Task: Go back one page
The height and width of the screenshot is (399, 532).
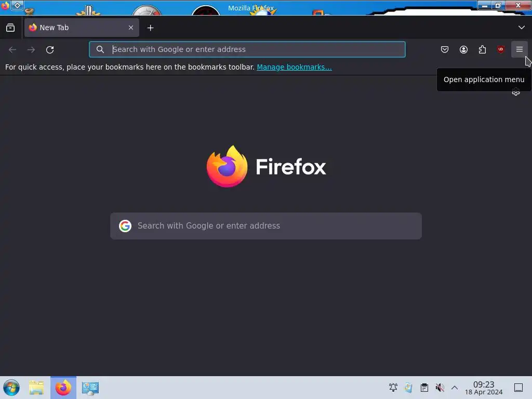Action: [12, 49]
